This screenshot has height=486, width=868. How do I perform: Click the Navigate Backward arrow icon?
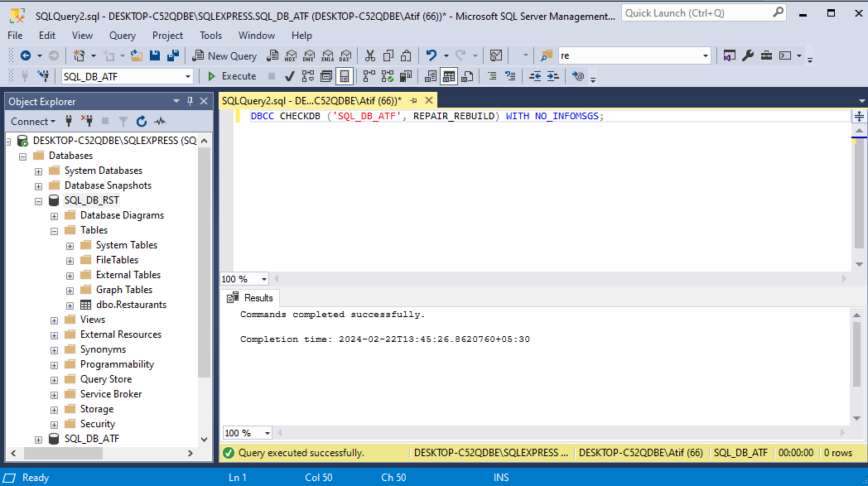tap(25, 55)
